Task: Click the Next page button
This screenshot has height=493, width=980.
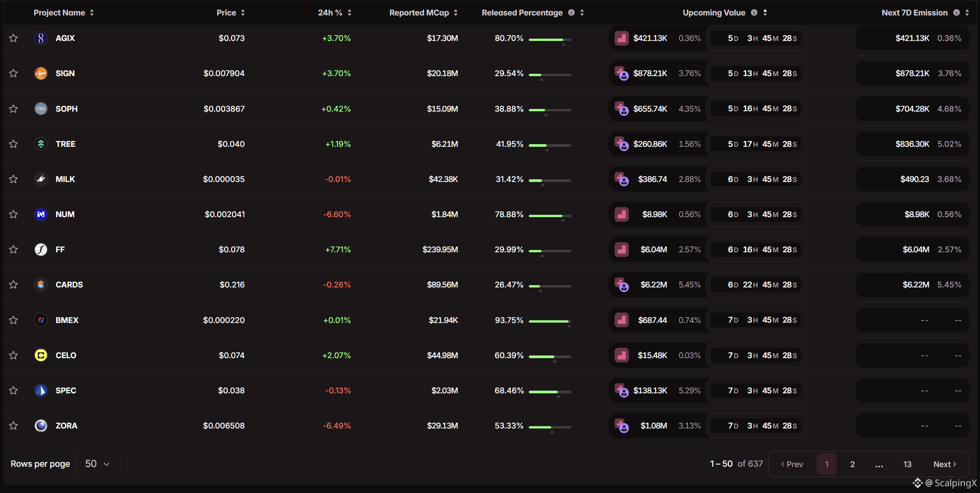Action: coord(945,464)
